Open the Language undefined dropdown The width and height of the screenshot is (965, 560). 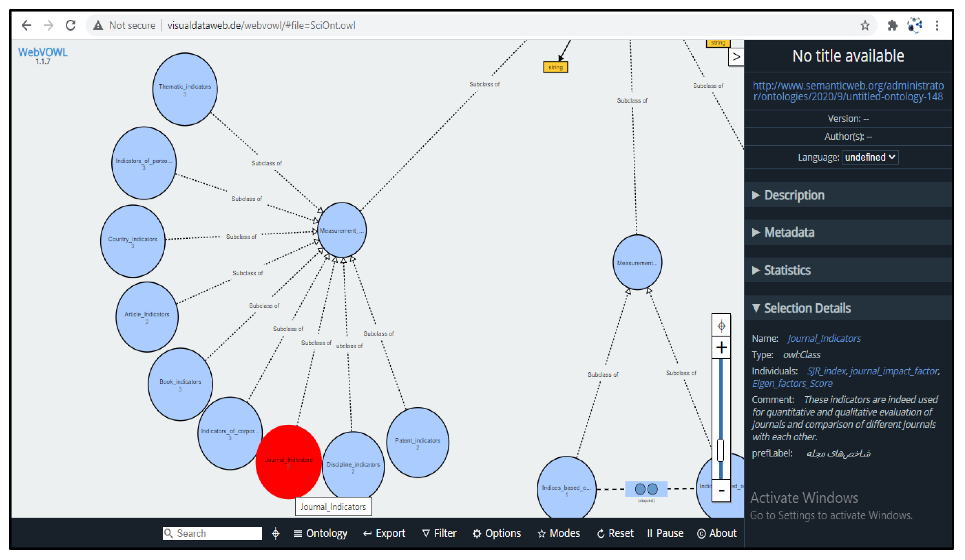(869, 157)
